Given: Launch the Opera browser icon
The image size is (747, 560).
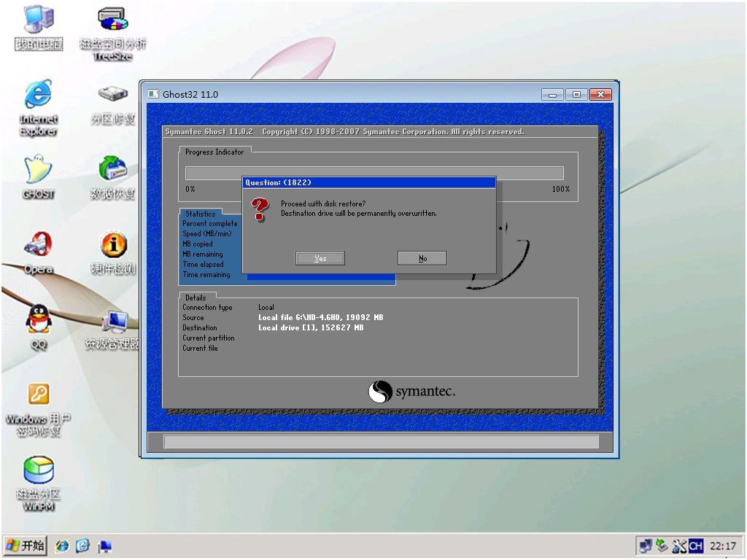Looking at the screenshot, I should point(38,253).
